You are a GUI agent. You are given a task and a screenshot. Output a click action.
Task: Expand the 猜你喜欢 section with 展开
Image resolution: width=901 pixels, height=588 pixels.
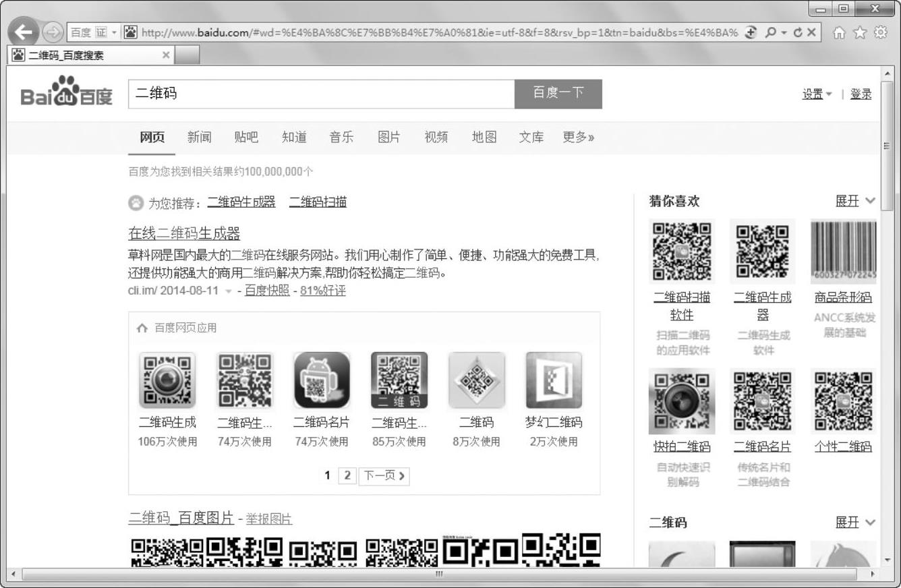pos(855,201)
